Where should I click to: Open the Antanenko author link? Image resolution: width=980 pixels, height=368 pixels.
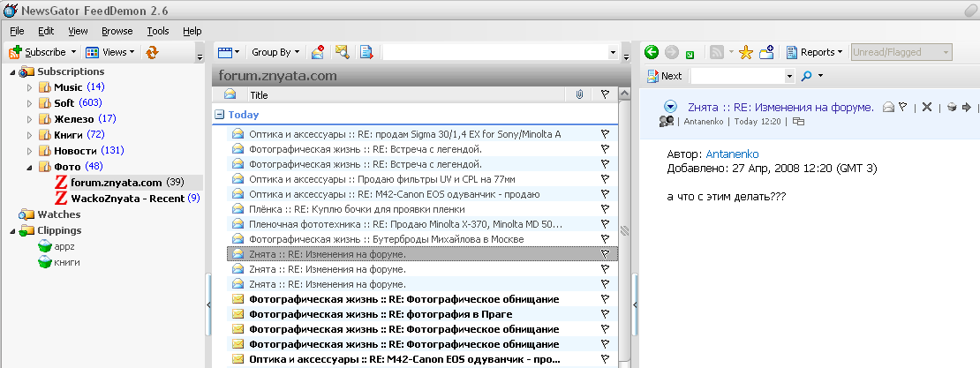[x=732, y=154]
